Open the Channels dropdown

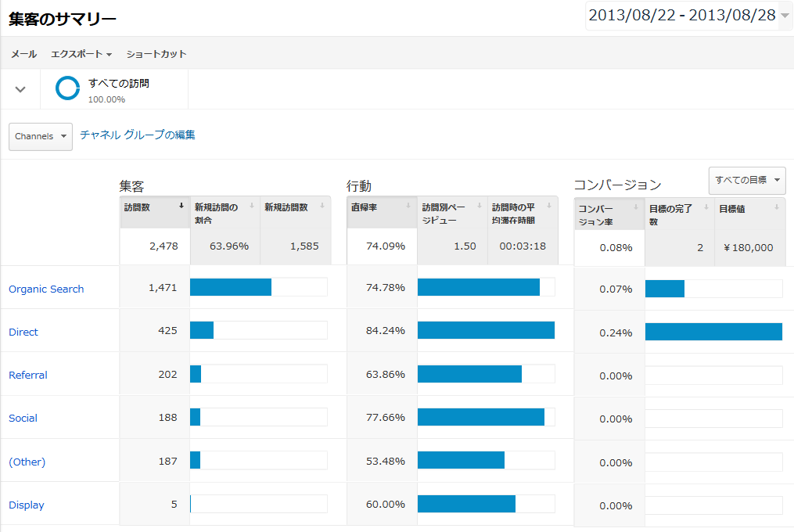pos(41,136)
